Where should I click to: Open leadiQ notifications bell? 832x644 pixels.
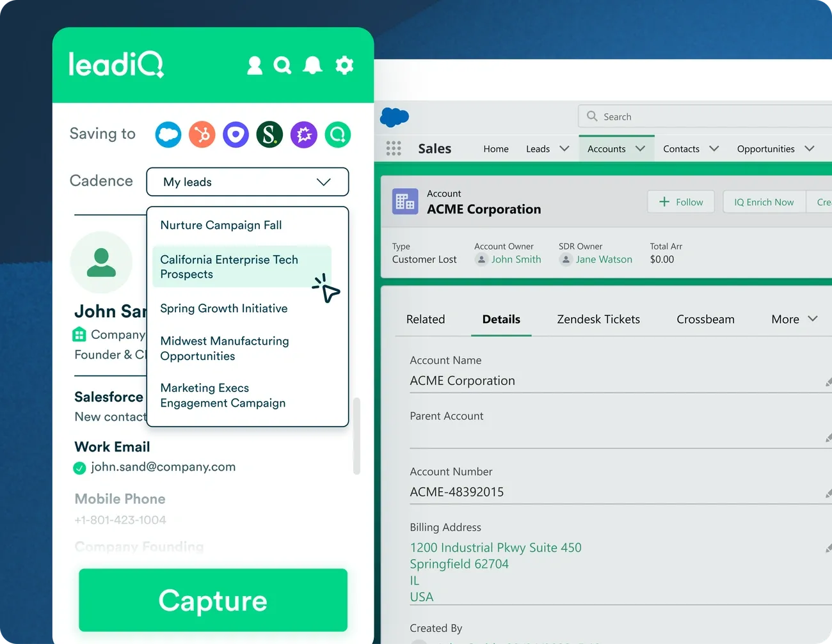[x=312, y=65]
